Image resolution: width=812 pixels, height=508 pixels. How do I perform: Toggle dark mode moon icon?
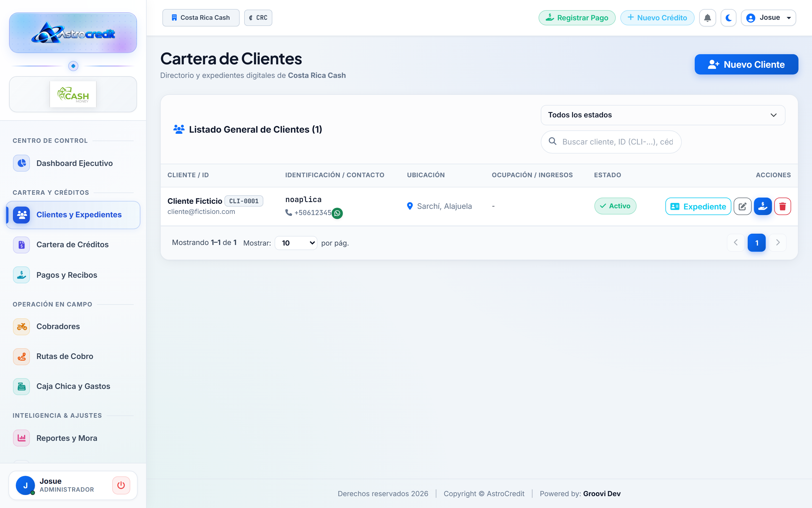pyautogui.click(x=729, y=18)
